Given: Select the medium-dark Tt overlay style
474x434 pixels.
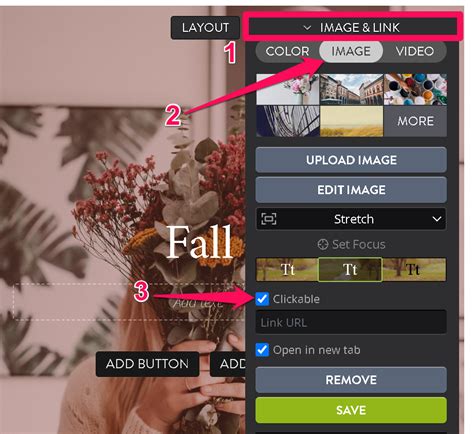Looking at the screenshot, I should point(350,269).
